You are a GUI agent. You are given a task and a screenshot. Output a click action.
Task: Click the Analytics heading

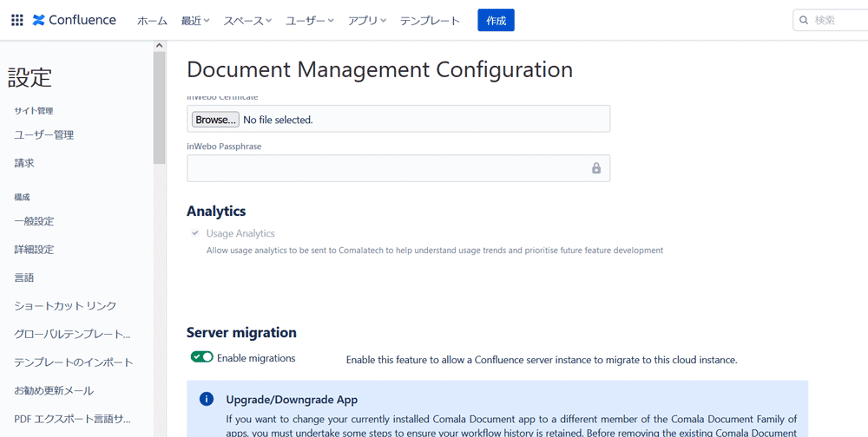tap(216, 211)
